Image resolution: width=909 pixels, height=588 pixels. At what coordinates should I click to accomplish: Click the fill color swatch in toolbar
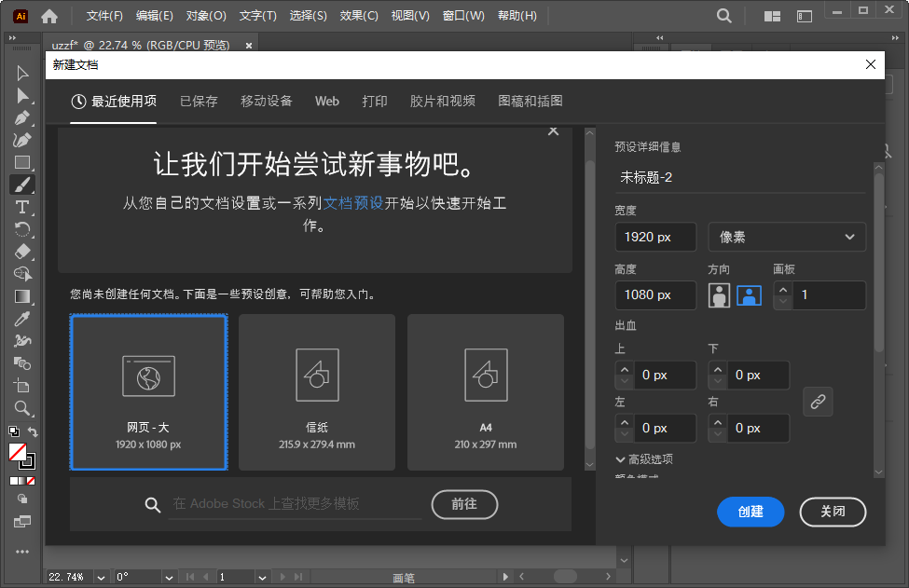[17, 452]
